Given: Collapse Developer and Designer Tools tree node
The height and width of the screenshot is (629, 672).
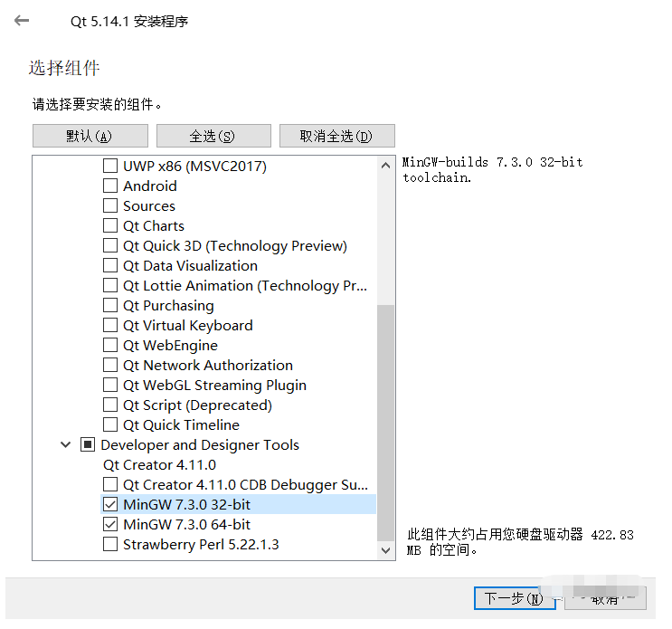Looking at the screenshot, I should (65, 444).
